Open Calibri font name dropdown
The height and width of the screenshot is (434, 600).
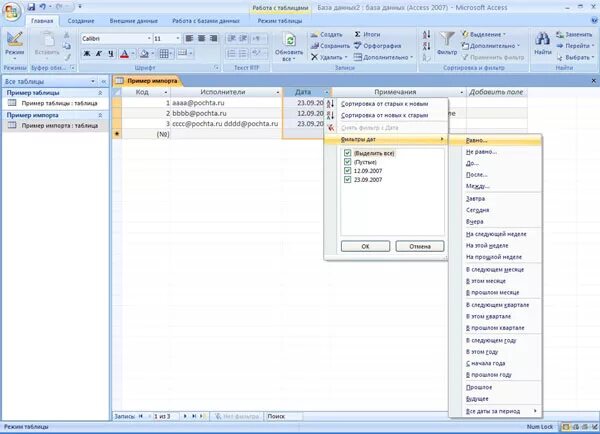coord(149,39)
